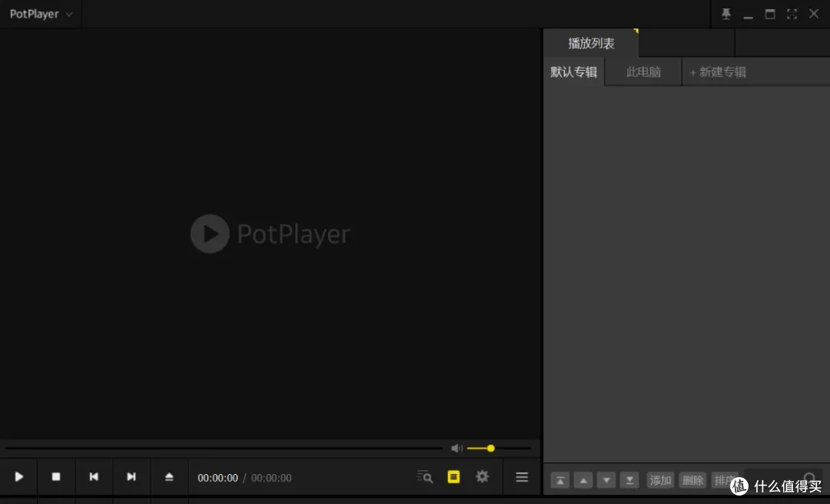
Task: Open the hamburger menu button
Action: [522, 477]
